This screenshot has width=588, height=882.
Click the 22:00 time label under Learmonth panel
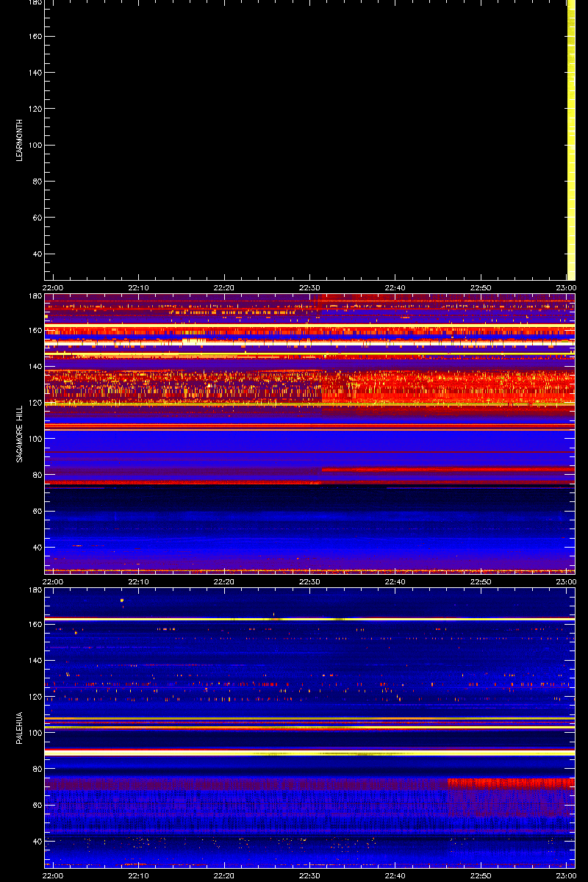click(x=53, y=287)
